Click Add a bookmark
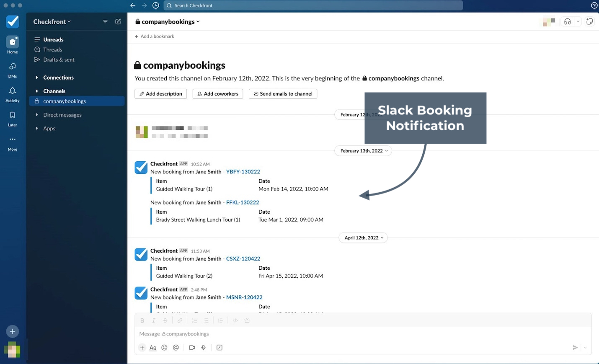The height and width of the screenshot is (364, 599). pos(154,36)
